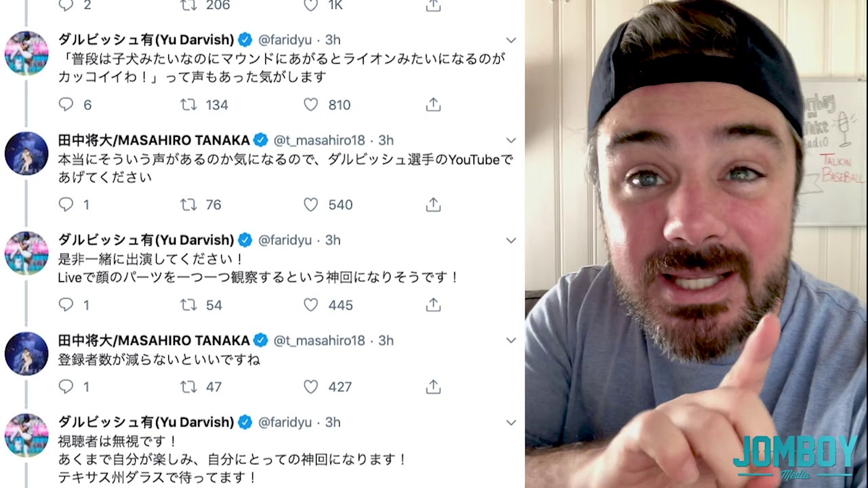Like Darvish's tweet showing 445 likes
Image resolution: width=868 pixels, height=488 pixels.
[x=311, y=305]
